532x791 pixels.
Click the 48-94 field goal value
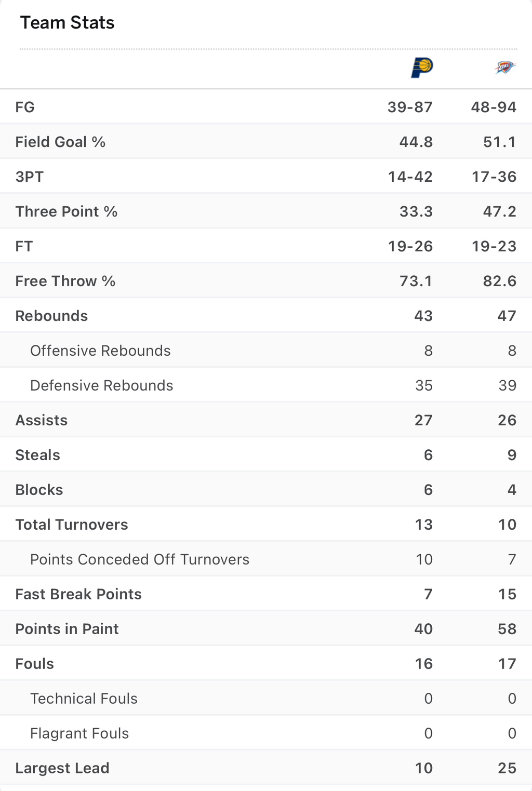pos(494,107)
